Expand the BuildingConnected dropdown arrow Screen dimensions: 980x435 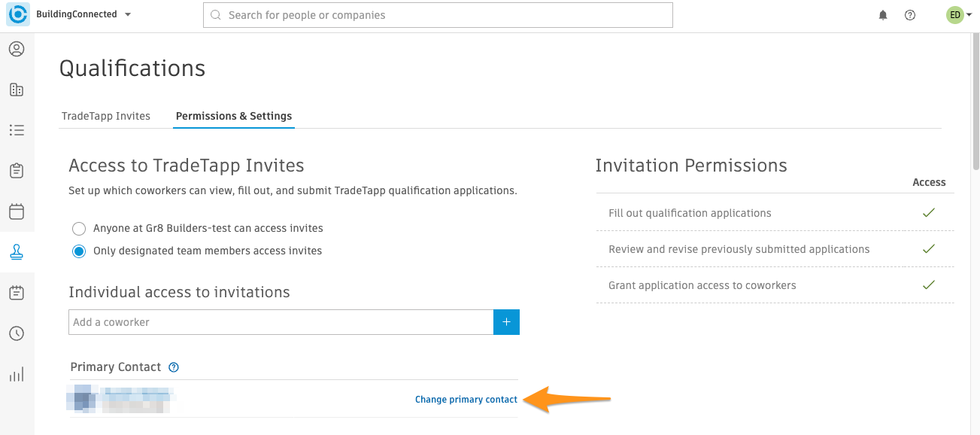(128, 14)
